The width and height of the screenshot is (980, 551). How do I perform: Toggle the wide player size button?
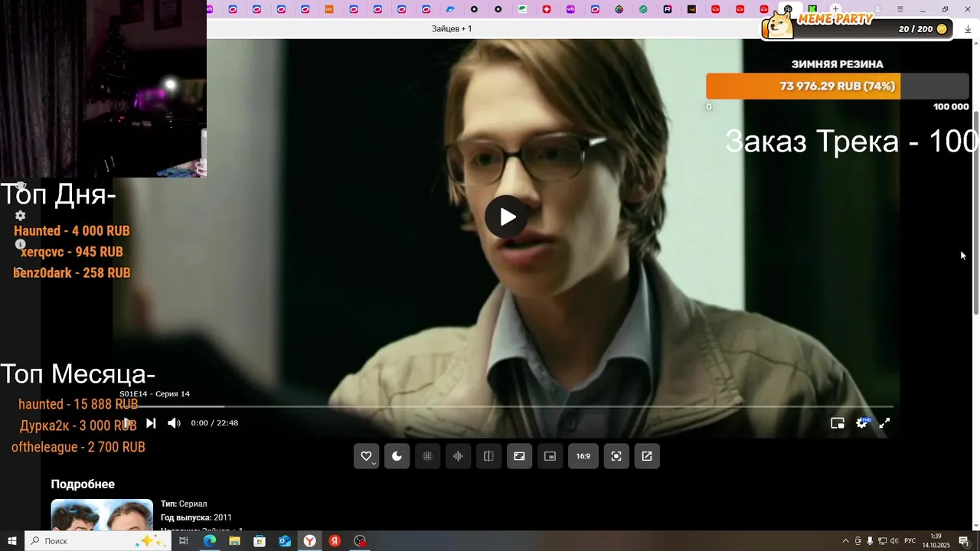519,456
